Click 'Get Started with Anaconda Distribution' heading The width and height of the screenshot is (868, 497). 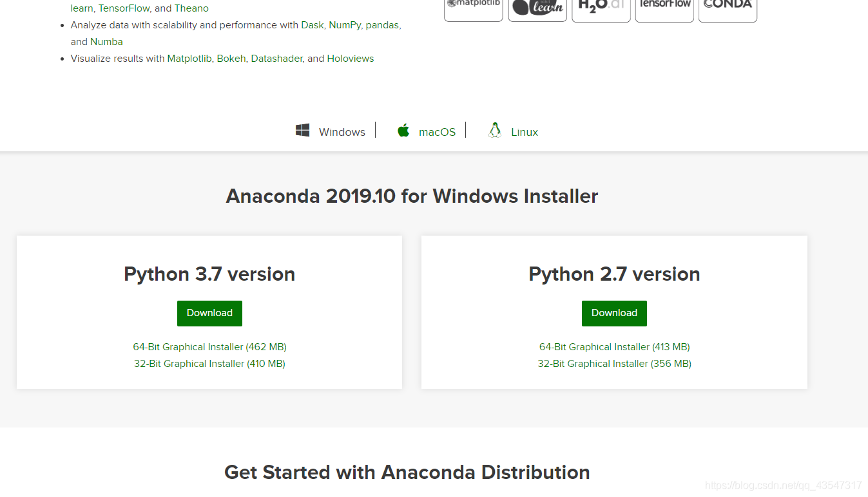(407, 473)
